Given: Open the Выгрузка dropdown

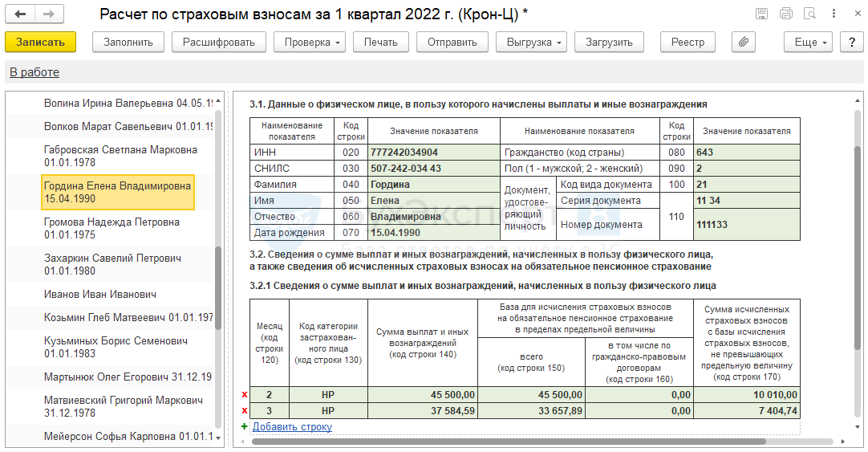Looking at the screenshot, I should pyautogui.click(x=531, y=42).
